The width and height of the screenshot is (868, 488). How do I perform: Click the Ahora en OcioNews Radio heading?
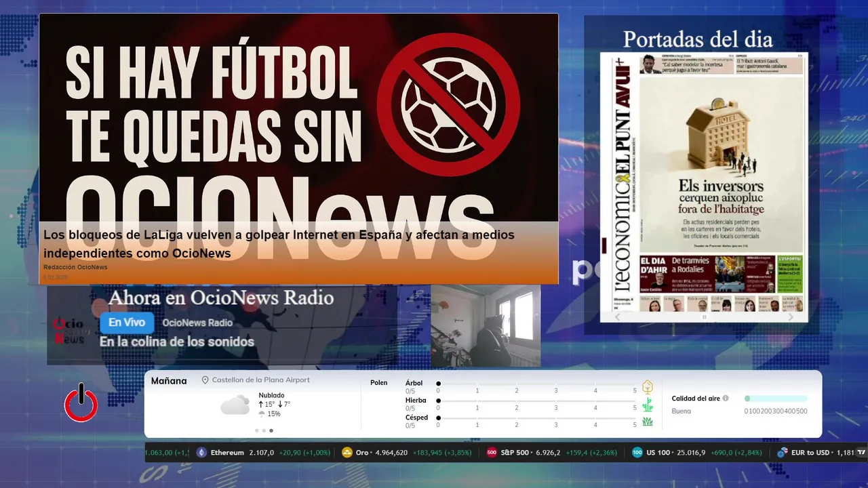[x=221, y=298]
